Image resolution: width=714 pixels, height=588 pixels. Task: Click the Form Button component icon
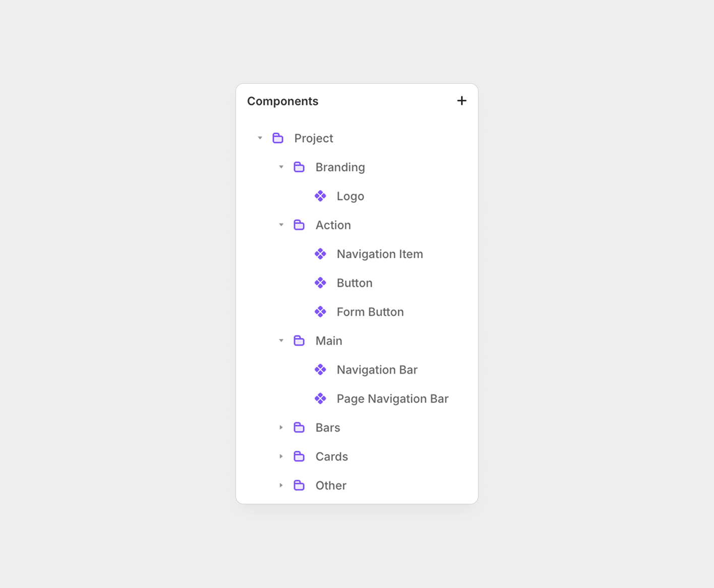320,312
